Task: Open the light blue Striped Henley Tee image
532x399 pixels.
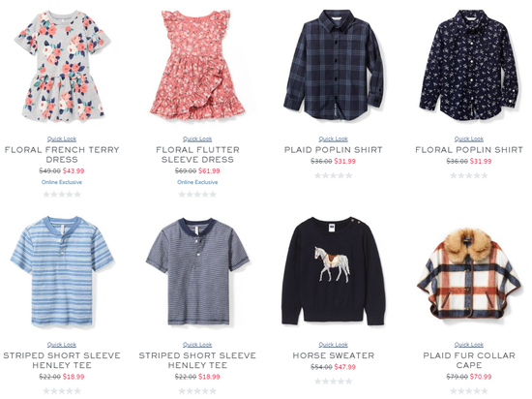Action: click(x=62, y=272)
